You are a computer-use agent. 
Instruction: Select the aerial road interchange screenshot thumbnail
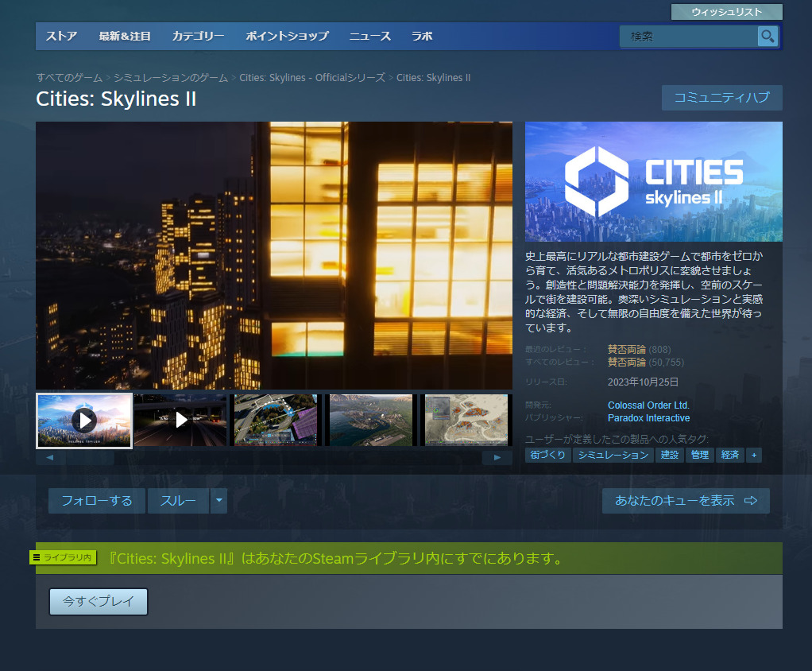pyautogui.click(x=276, y=420)
